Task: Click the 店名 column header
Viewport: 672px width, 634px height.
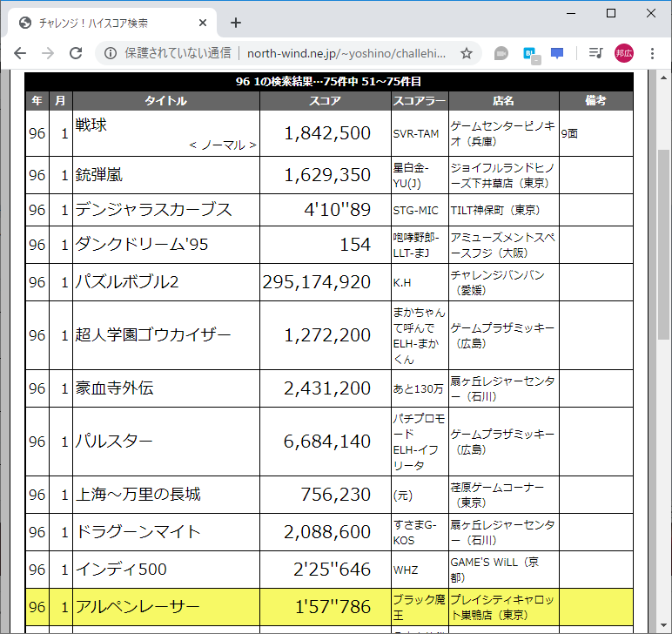Action: (504, 101)
